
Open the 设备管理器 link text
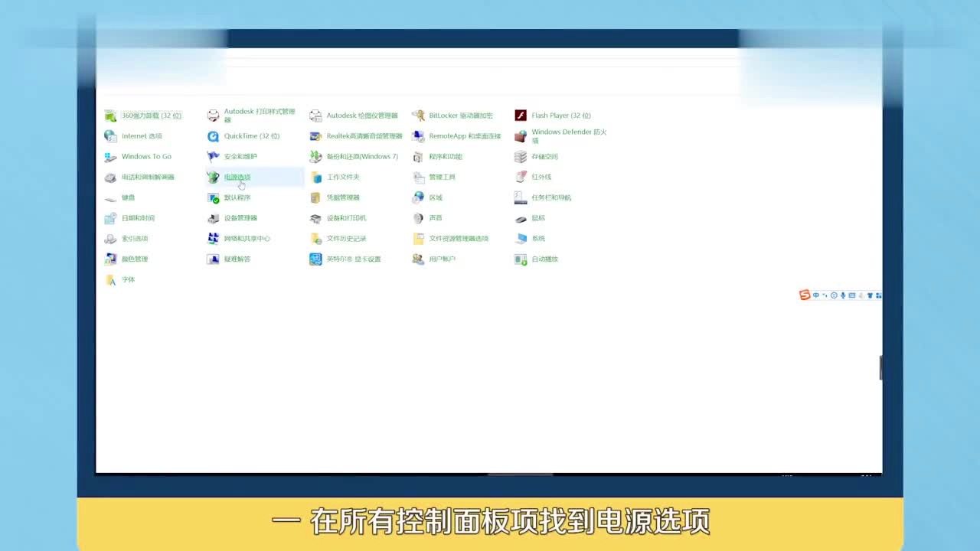coord(241,218)
